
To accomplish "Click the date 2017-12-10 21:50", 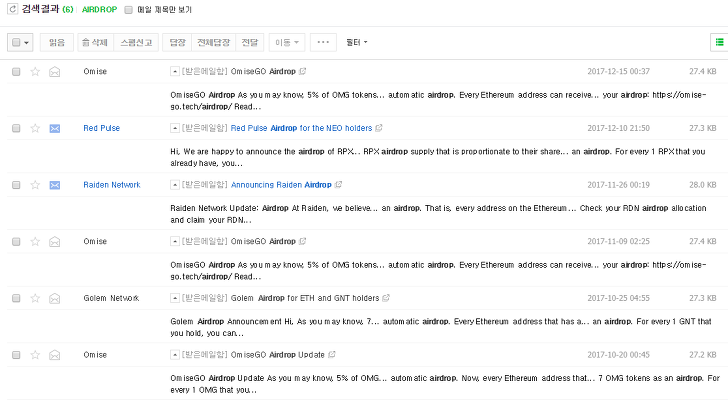I will [x=618, y=128].
